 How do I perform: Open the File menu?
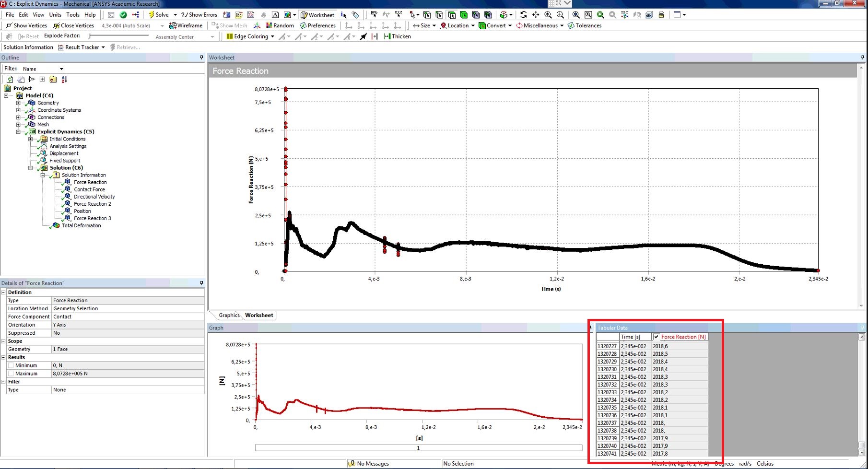click(x=10, y=15)
